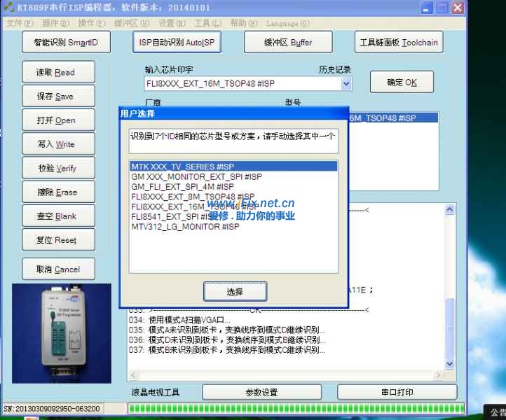506x420 pixels.
Task: Click the 保存 Save button
Action: 58,96
